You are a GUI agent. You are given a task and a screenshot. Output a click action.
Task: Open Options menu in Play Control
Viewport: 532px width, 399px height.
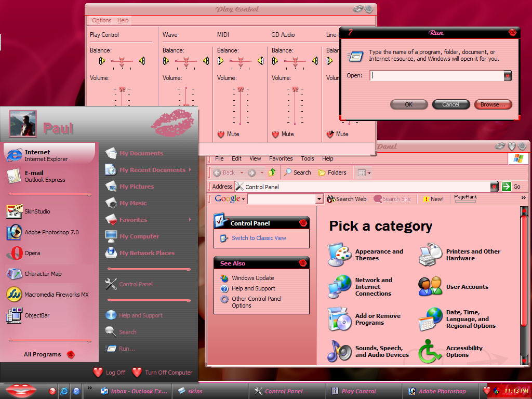(x=102, y=20)
